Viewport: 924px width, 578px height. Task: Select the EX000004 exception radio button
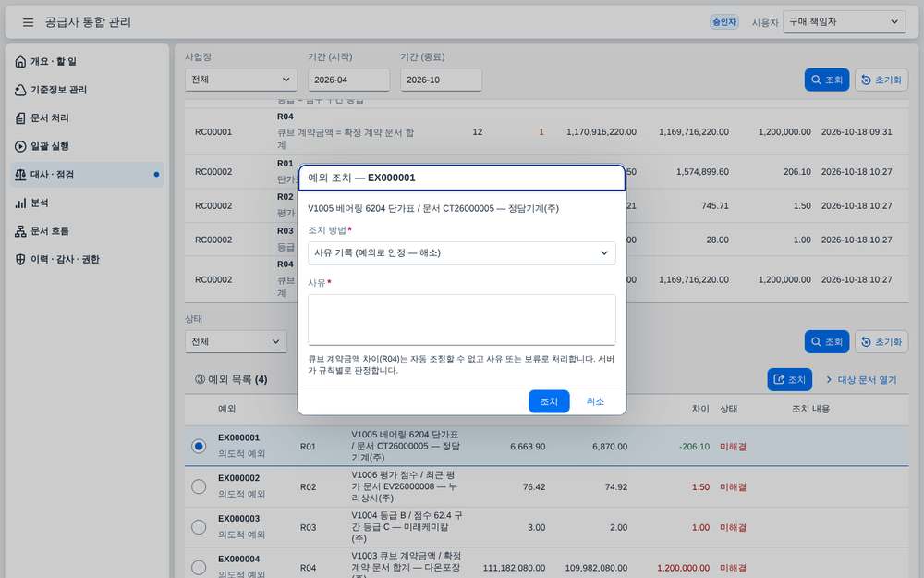(x=199, y=568)
